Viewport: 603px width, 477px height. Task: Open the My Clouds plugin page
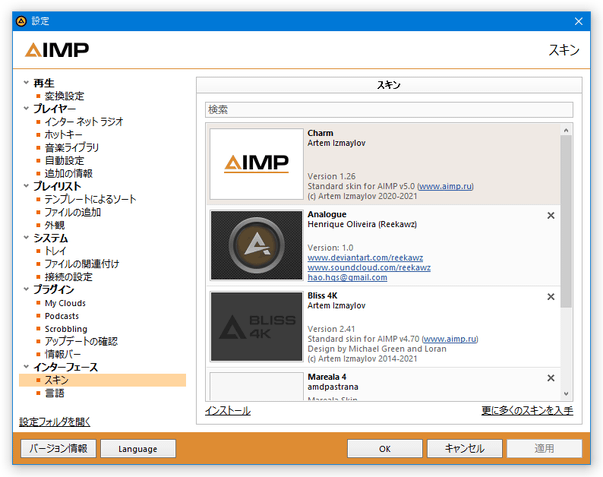pyautogui.click(x=65, y=303)
